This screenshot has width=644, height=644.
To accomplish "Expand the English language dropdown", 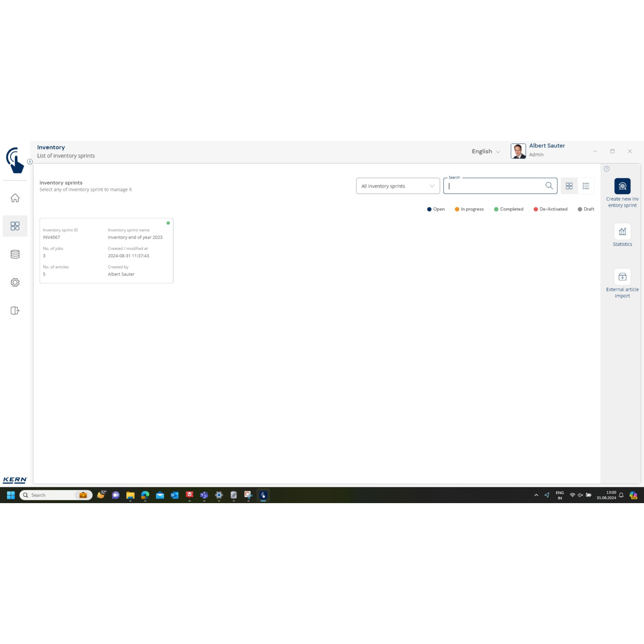I will coord(486,151).
